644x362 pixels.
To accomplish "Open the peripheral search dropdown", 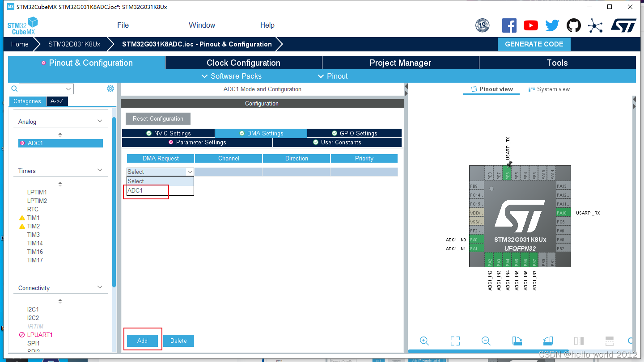I will pyautogui.click(x=68, y=88).
